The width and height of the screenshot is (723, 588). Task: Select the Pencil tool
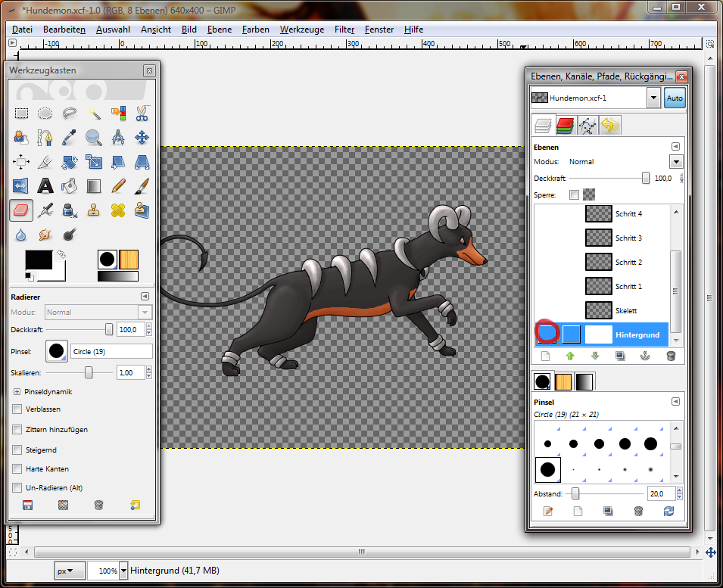coord(118,186)
